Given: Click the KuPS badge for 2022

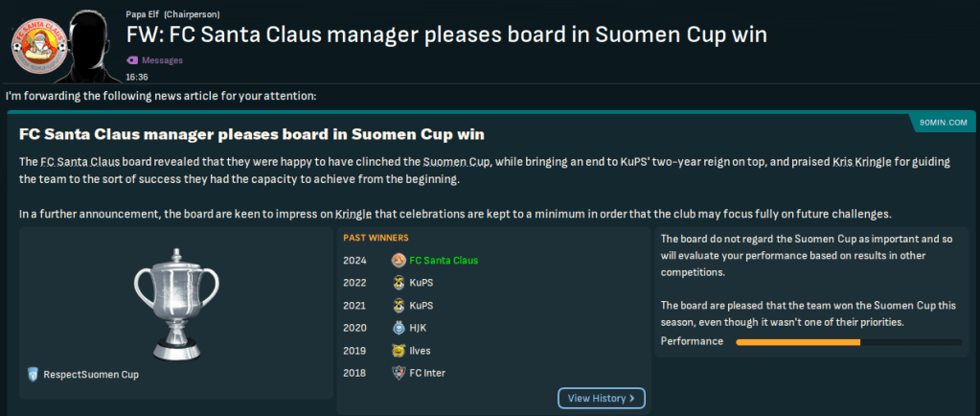Looking at the screenshot, I should coord(399,283).
